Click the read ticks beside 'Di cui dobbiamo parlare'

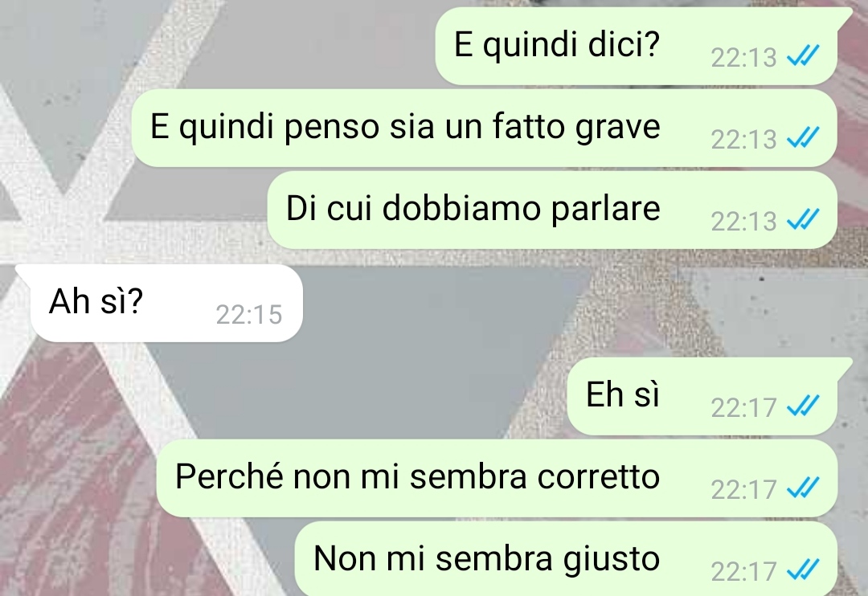point(803,220)
